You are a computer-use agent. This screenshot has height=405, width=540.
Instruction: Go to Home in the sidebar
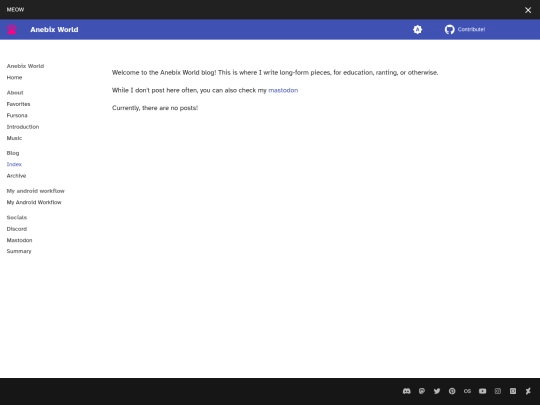point(14,77)
